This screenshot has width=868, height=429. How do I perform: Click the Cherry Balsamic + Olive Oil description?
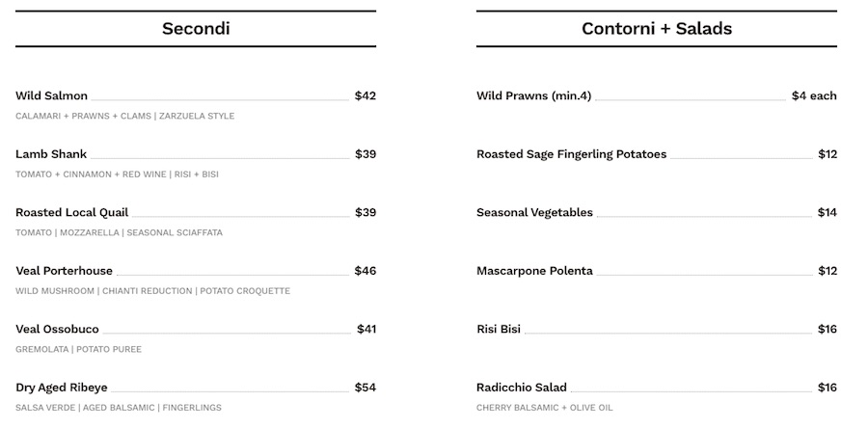coord(545,408)
